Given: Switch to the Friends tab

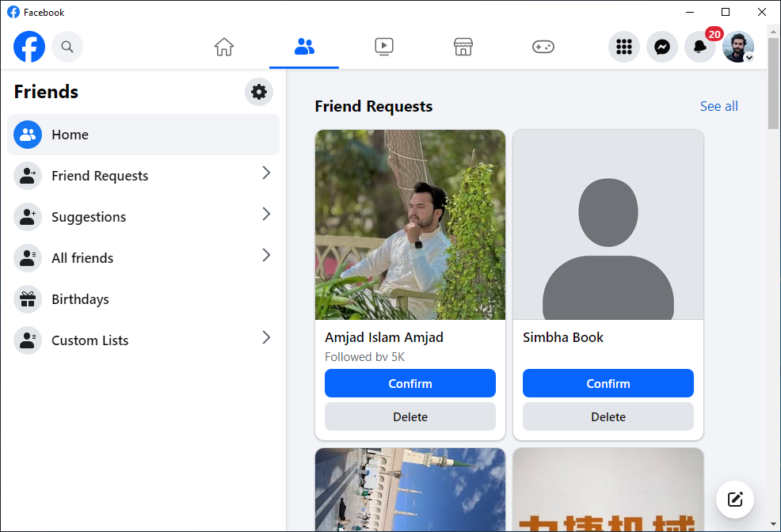Looking at the screenshot, I should 304,47.
